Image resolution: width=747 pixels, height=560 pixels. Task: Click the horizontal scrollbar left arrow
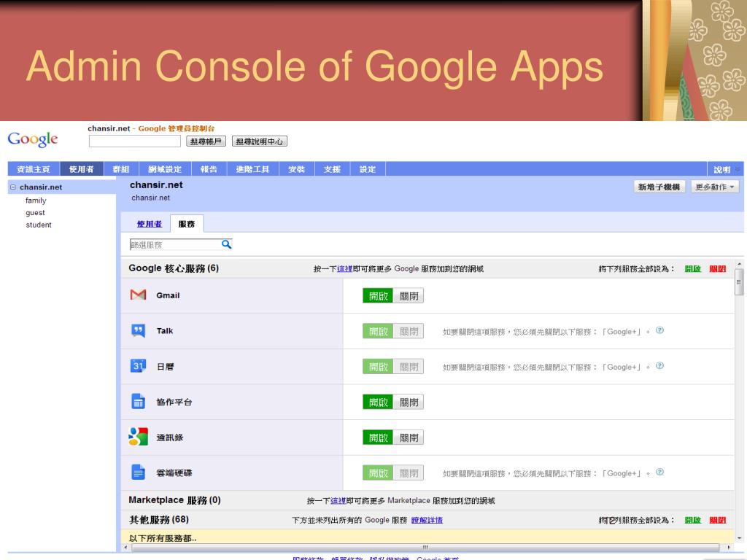click(125, 547)
